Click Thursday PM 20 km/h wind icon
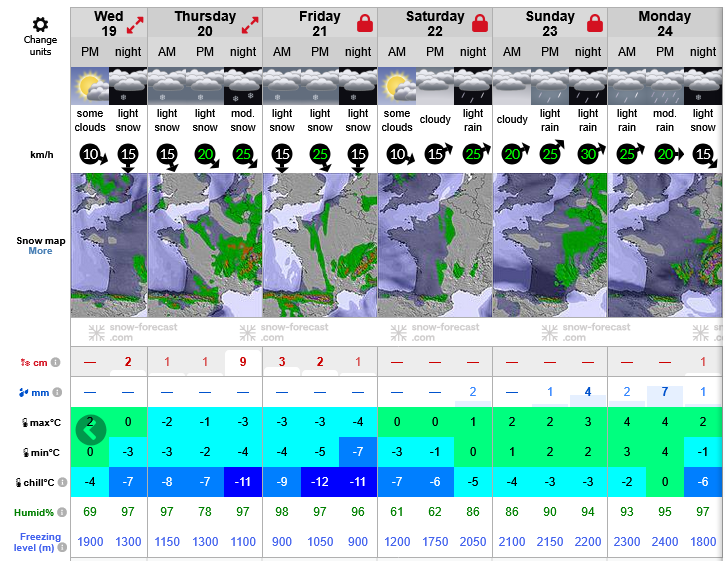Viewport: 725px width, 561px height. pos(207,155)
